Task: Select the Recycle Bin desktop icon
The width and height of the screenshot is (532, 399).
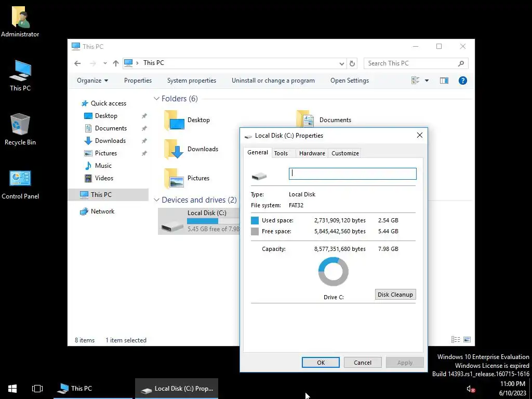Action: tap(20, 129)
